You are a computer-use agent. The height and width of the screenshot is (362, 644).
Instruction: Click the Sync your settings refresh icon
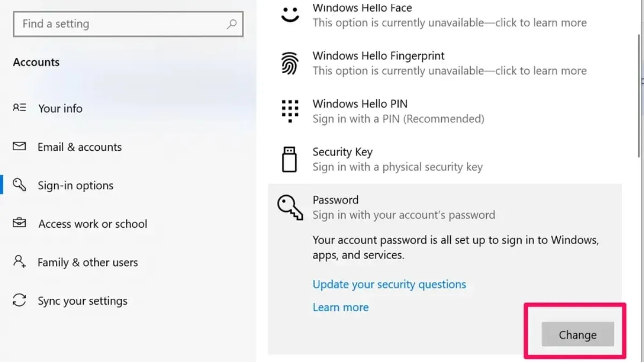pyautogui.click(x=19, y=300)
